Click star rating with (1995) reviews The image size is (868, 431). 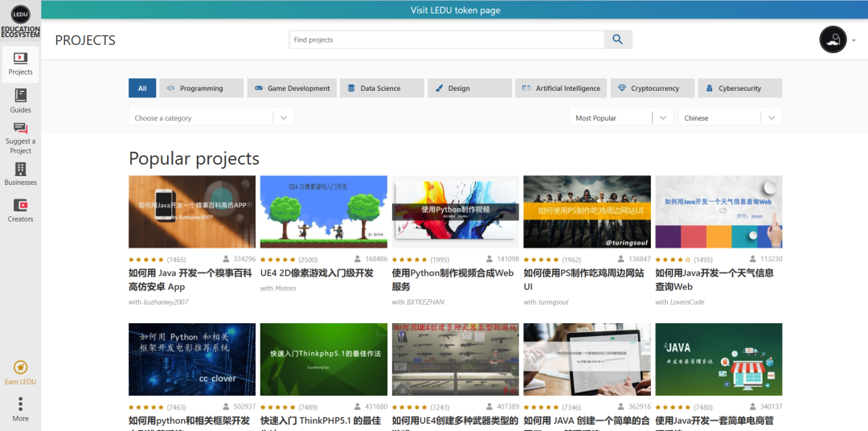pyautogui.click(x=420, y=259)
